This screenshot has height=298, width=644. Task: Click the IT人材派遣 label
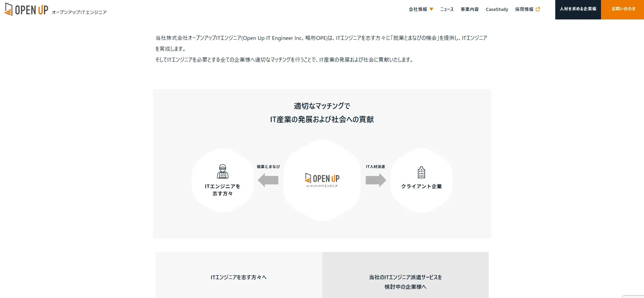tap(375, 167)
